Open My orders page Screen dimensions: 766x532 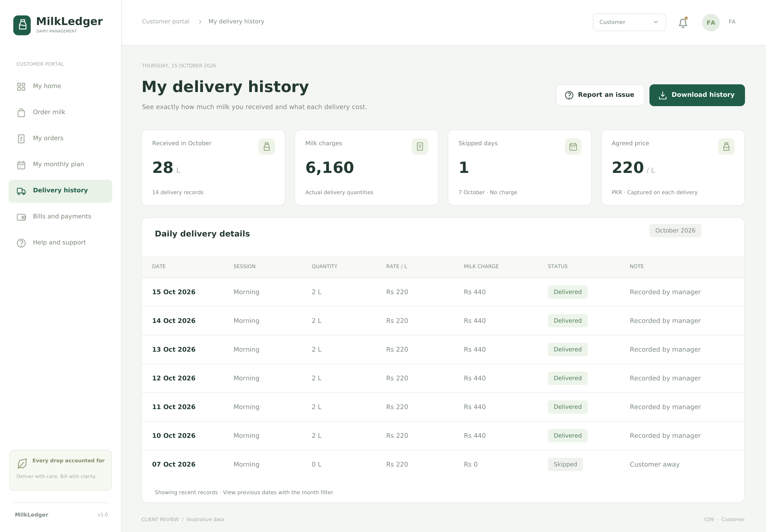point(60,138)
